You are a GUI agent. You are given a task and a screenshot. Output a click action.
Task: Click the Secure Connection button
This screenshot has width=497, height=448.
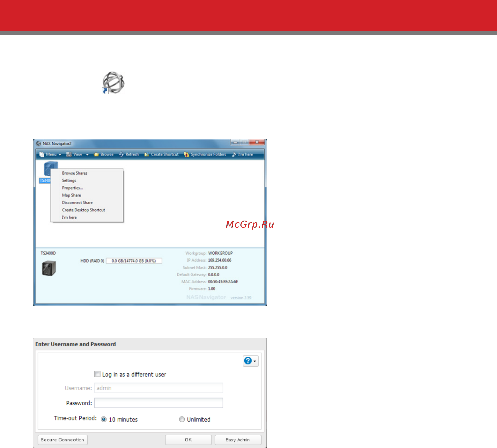(x=63, y=440)
